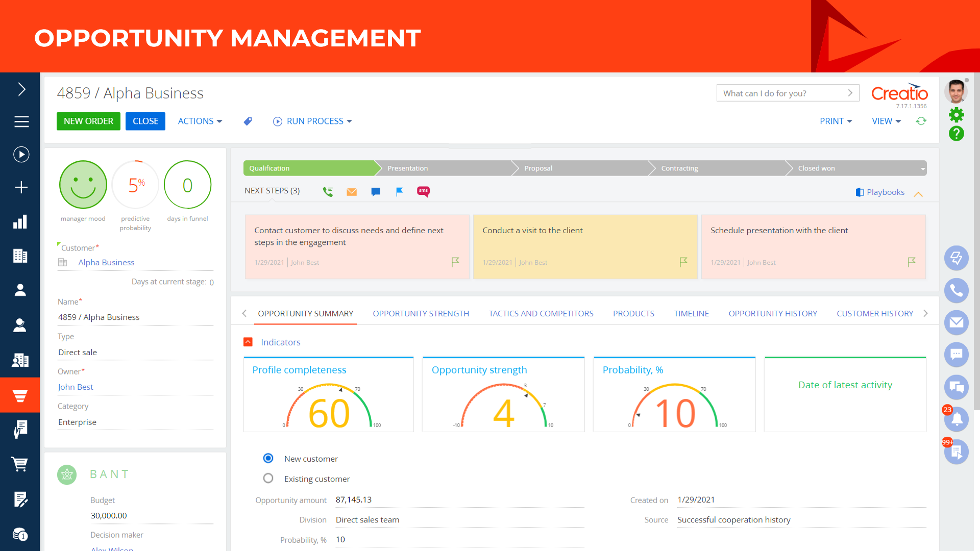The image size is (980, 551).
Task: Click the phone call icon in Next Steps
Action: [x=328, y=192]
